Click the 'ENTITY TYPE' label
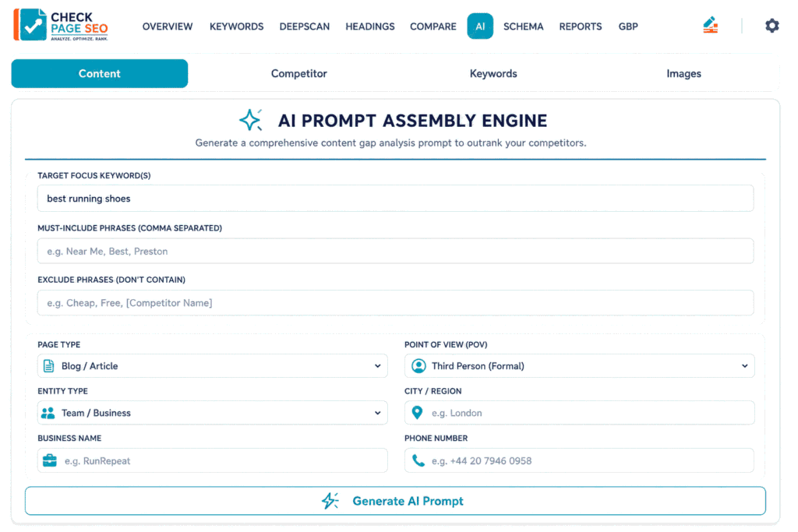Image resolution: width=798 pixels, height=532 pixels. (62, 391)
